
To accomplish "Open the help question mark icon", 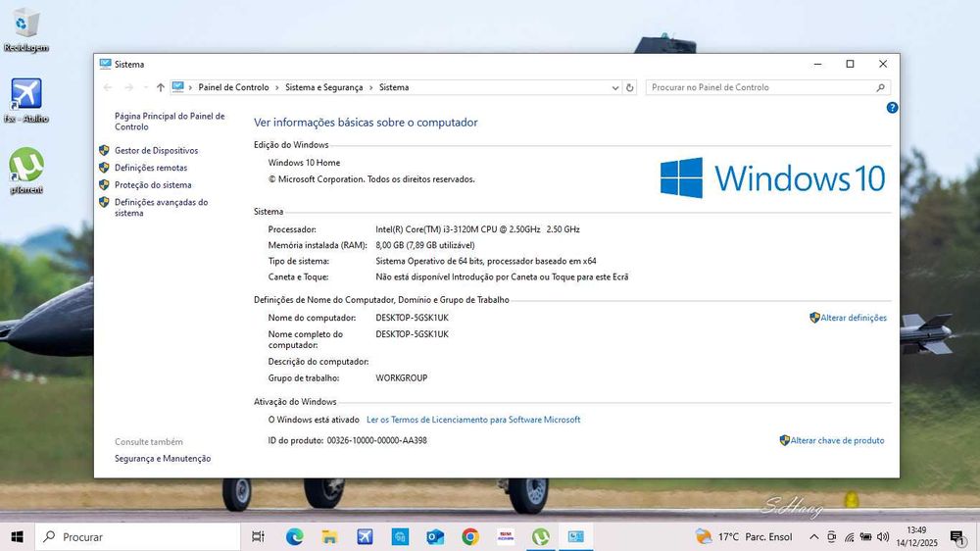I will pyautogui.click(x=892, y=108).
